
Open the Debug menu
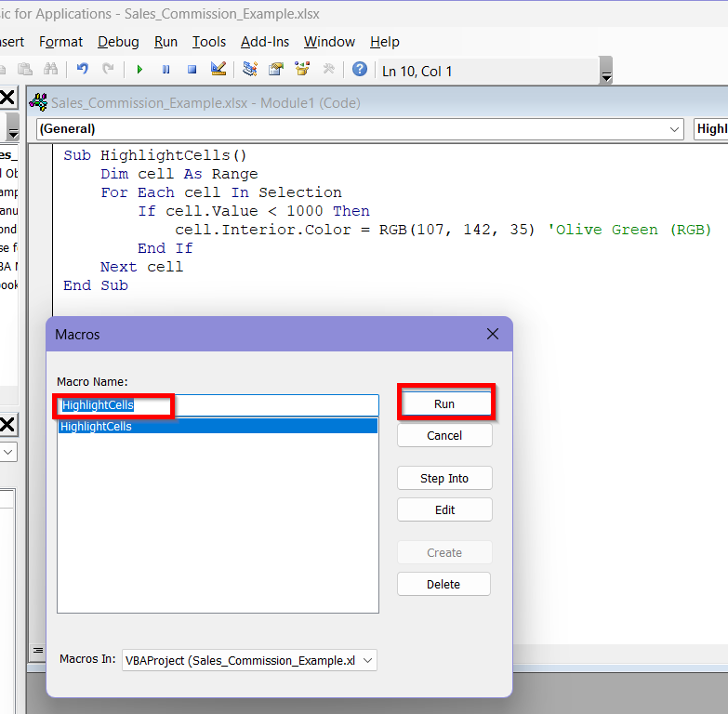pyautogui.click(x=118, y=42)
